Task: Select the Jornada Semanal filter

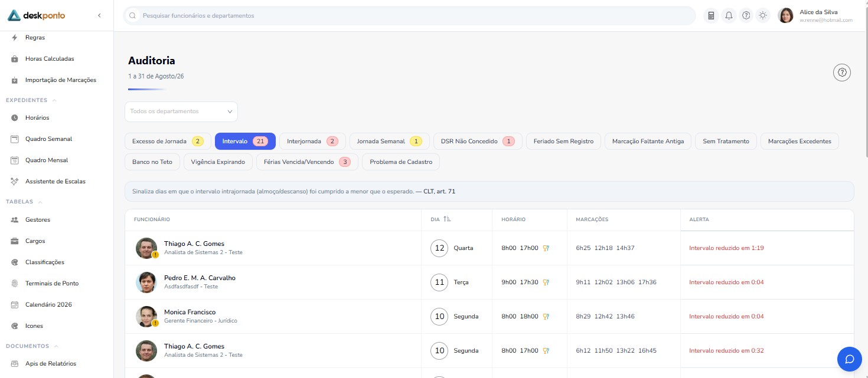Action: 389,142
